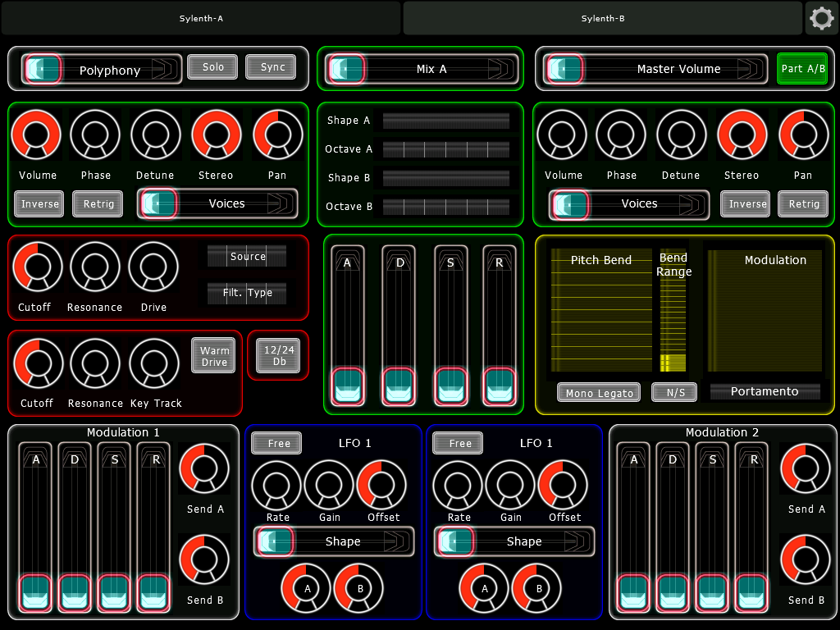
Task: Click the Mix A slider
Action: click(x=422, y=69)
